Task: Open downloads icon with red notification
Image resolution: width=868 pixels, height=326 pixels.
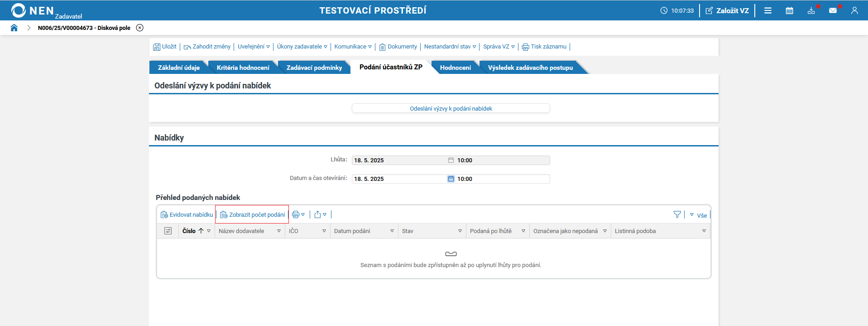Action: 811,10
